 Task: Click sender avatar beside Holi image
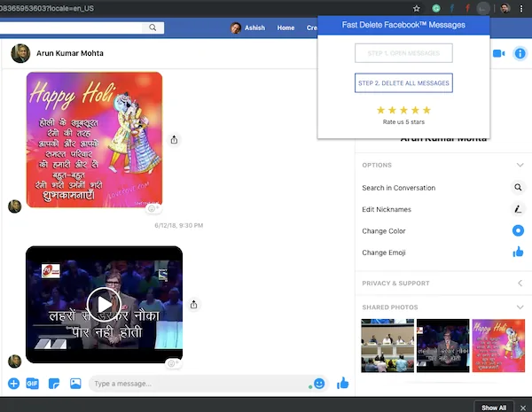(x=14, y=206)
